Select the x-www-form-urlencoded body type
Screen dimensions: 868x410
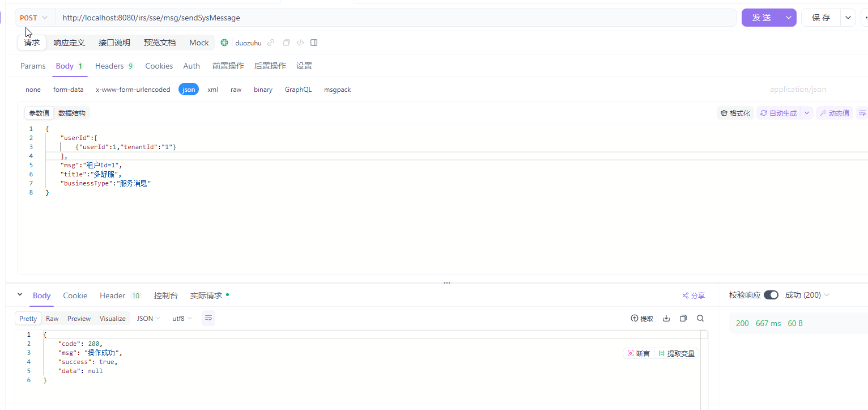click(x=133, y=90)
